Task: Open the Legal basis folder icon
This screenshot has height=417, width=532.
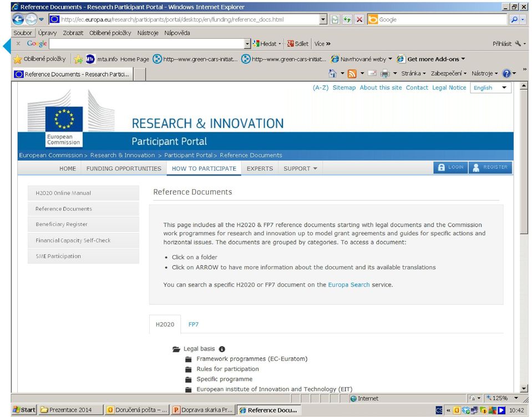Action: [x=176, y=349]
